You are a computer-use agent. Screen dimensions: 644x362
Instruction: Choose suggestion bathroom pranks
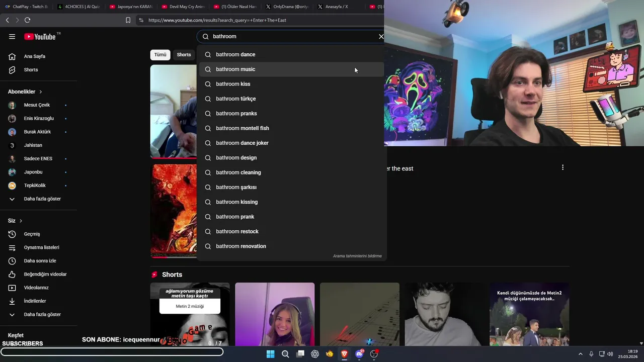[291, 114]
